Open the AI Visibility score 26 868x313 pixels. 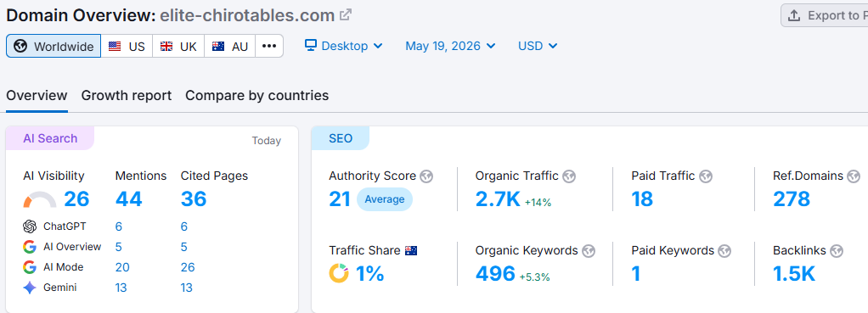(x=76, y=199)
